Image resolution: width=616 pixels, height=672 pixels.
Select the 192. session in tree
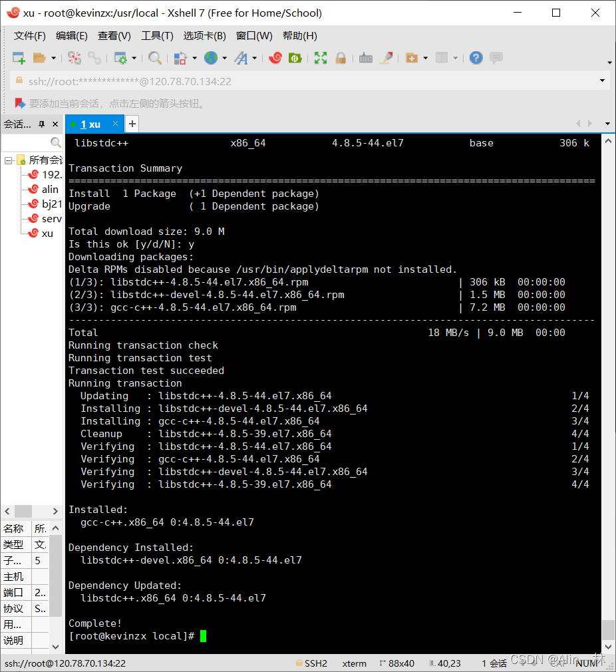click(x=45, y=174)
